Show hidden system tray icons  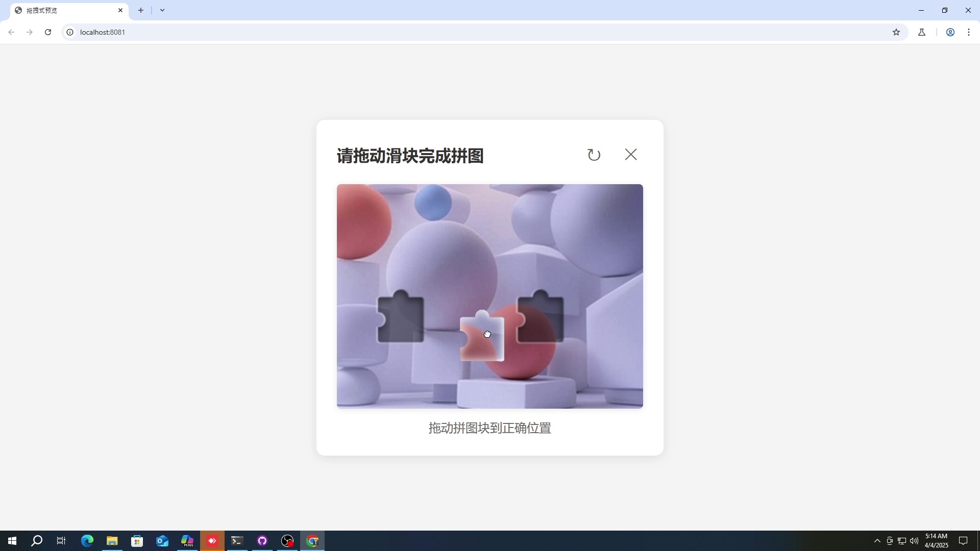(x=877, y=541)
